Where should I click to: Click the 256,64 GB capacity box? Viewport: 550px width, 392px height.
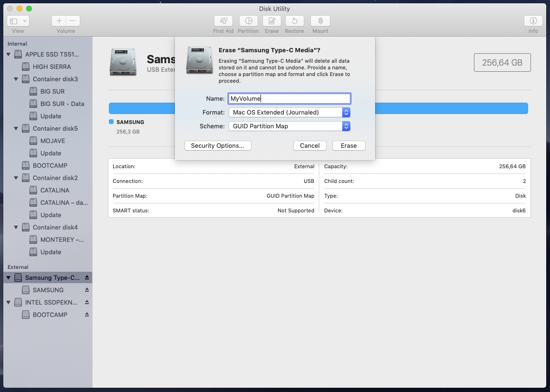(502, 62)
